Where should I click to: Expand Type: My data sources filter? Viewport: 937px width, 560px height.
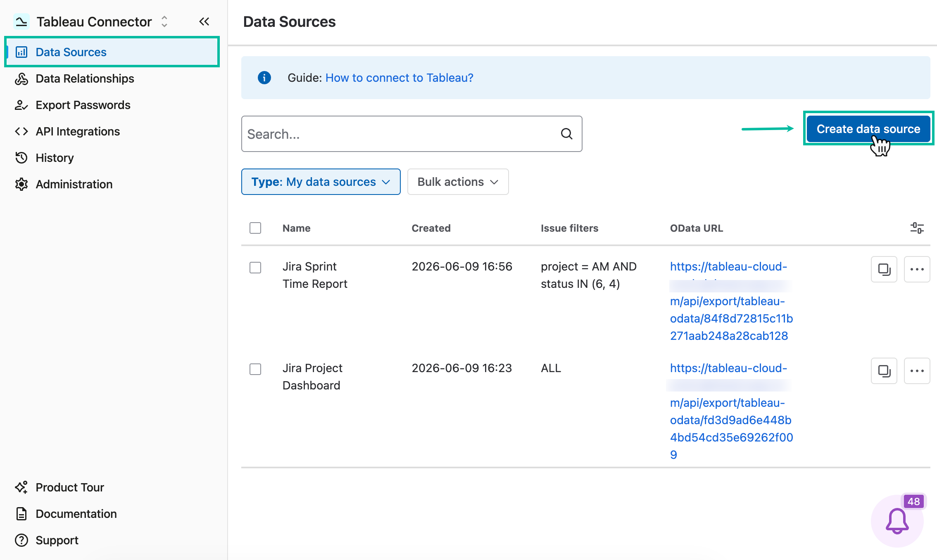click(x=321, y=182)
